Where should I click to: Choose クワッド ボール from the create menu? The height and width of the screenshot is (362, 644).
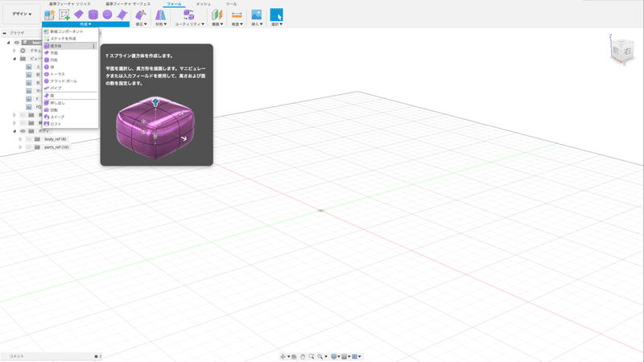click(70, 81)
